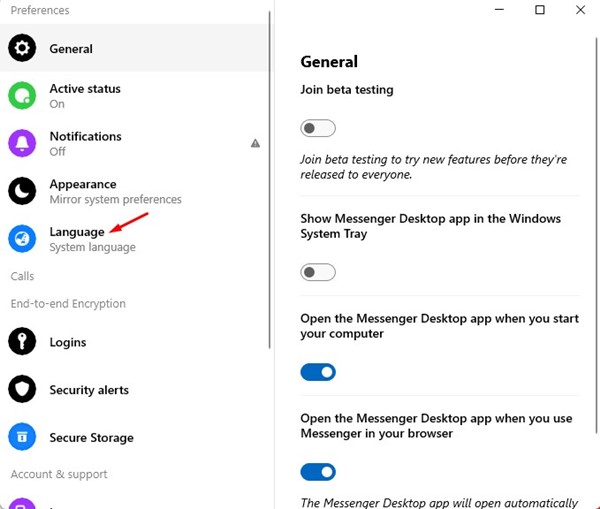Disable opening Messenger when computer starts

pyautogui.click(x=318, y=372)
